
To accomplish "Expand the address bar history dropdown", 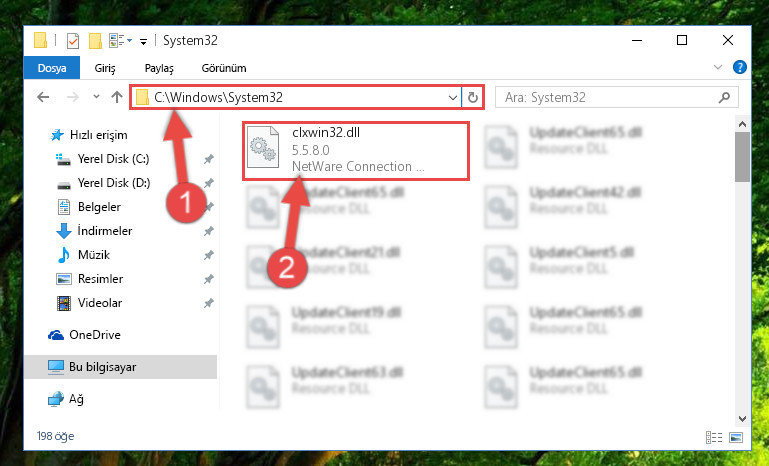I will 453,98.
